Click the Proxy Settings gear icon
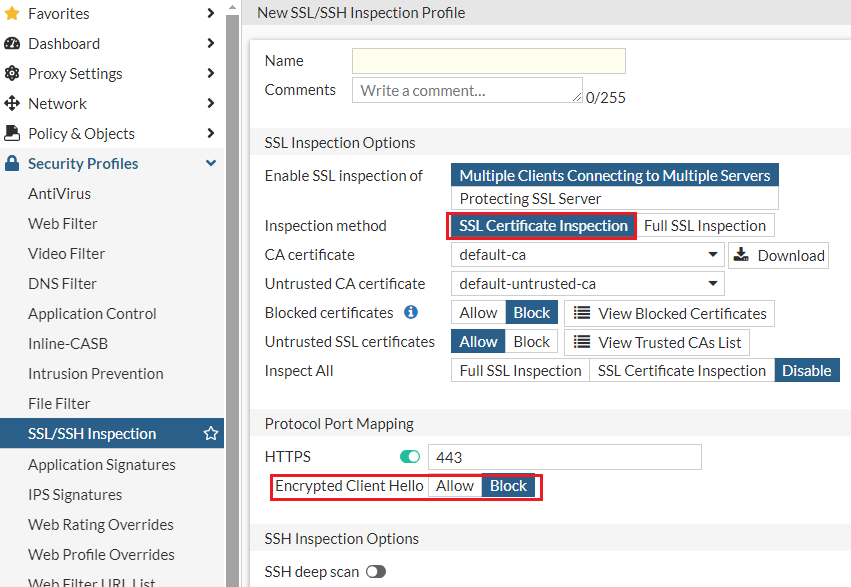Image resolution: width=851 pixels, height=587 pixels. point(12,74)
